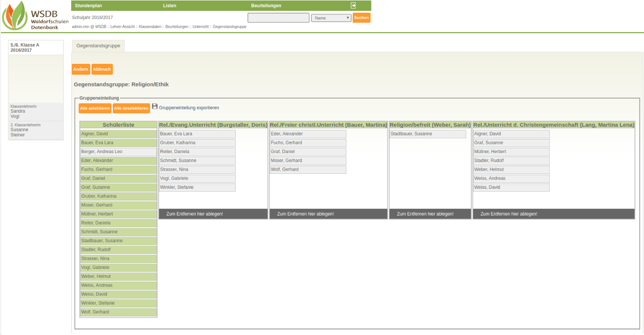Viewport: 644px width, 335px height.
Task: Click Rel./Evang.Unterricht (Burgstaller, Doris) group header
Action: click(x=213, y=125)
